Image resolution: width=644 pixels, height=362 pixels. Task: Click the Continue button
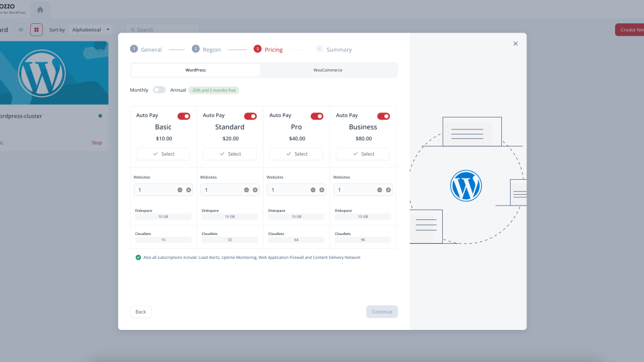click(382, 312)
